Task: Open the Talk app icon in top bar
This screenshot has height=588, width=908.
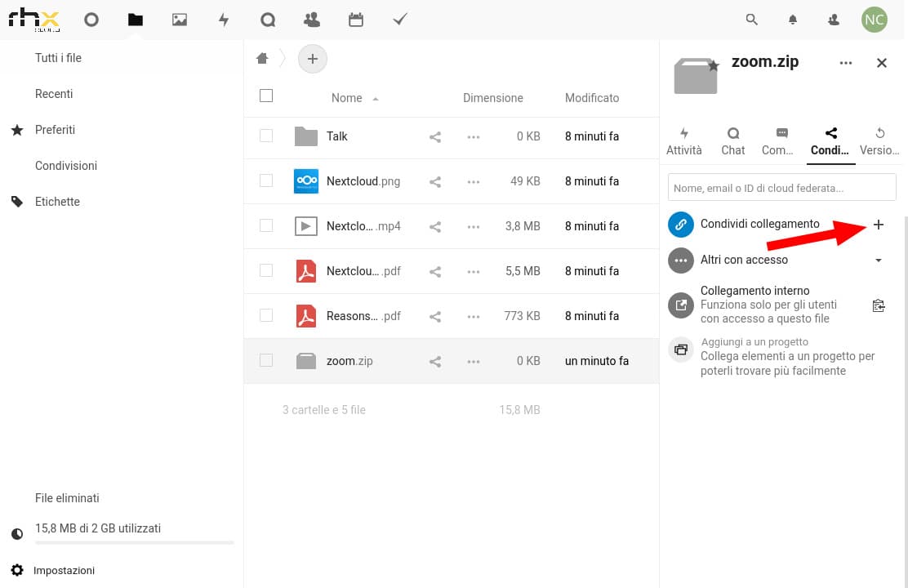Action: tap(268, 20)
